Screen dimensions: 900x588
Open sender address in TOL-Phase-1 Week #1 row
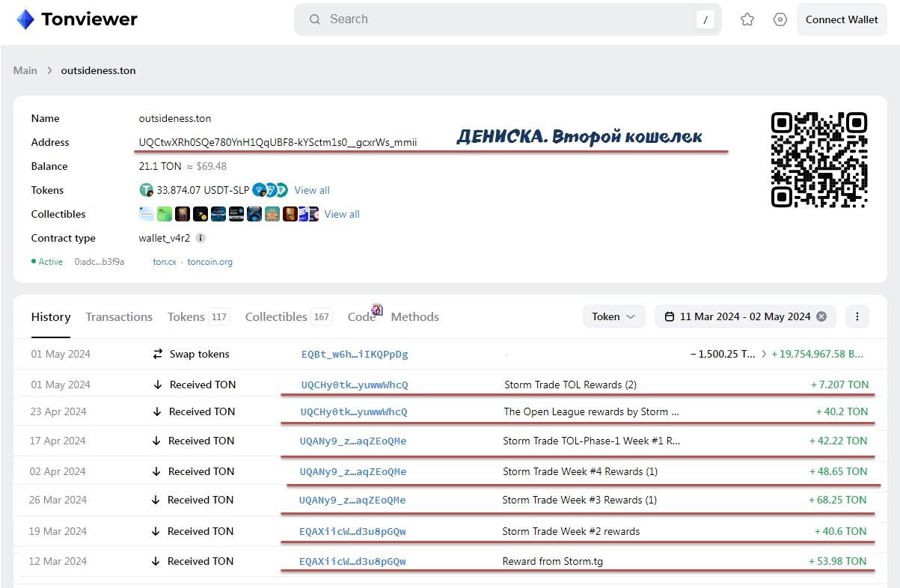pos(353,441)
